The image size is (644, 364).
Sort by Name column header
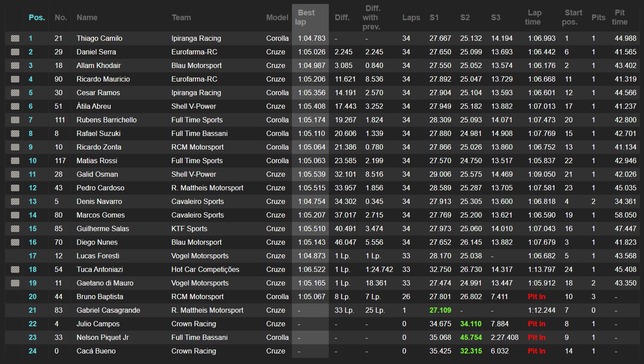[x=87, y=18]
